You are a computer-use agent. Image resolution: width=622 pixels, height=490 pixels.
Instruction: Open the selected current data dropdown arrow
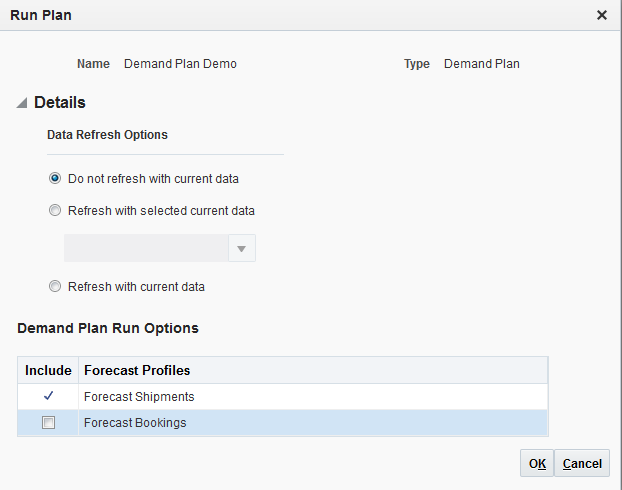tap(241, 248)
